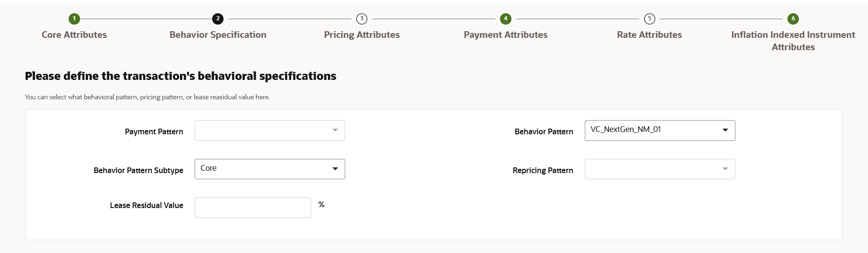
Task: Click step 2 circle icon for Behavior Specification
Action: [x=218, y=19]
